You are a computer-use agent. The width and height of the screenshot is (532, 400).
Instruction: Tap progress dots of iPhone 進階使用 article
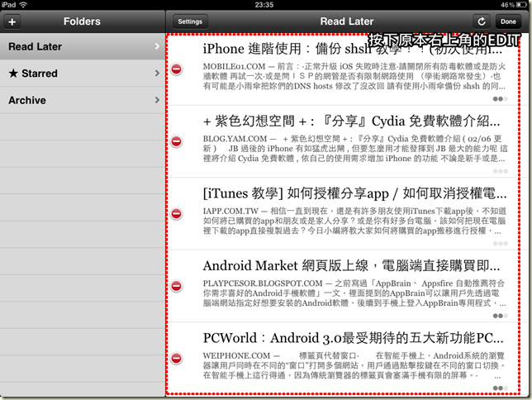tap(501, 99)
